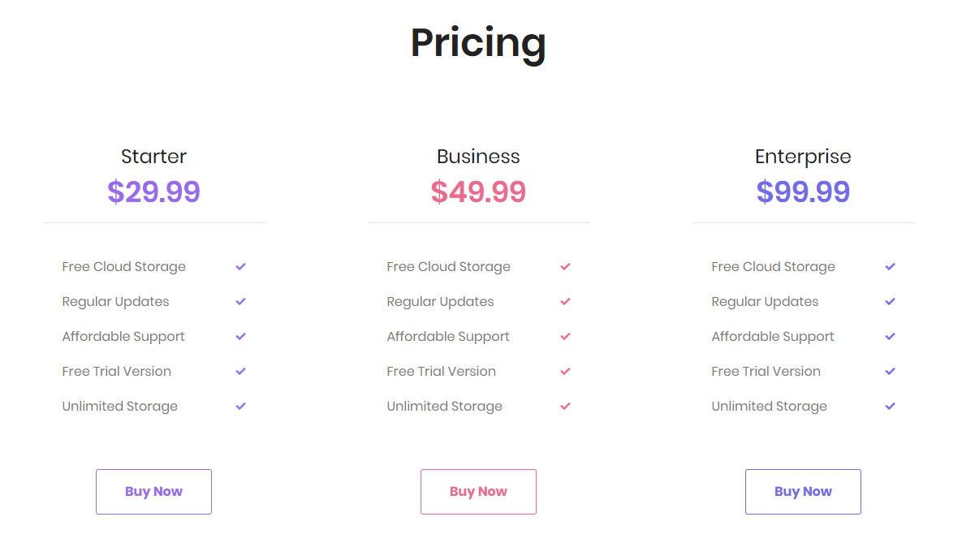Click the Enterprise plan title
Screen dimensions: 962x560
tap(803, 157)
